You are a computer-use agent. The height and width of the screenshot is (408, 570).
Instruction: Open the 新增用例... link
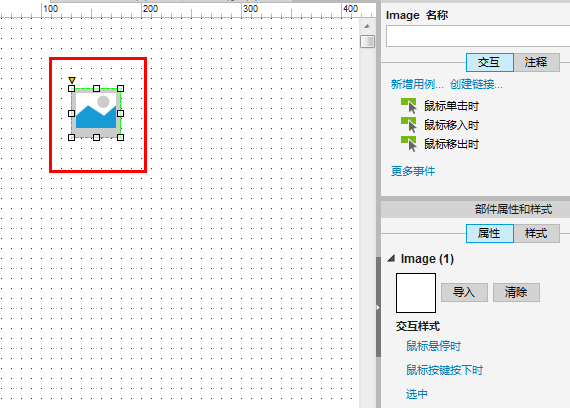pos(417,84)
